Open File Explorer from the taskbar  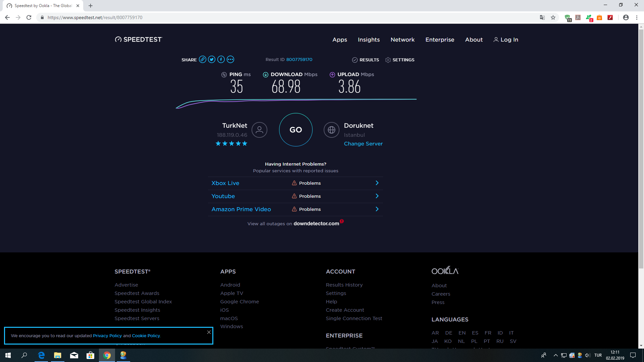coord(58,355)
